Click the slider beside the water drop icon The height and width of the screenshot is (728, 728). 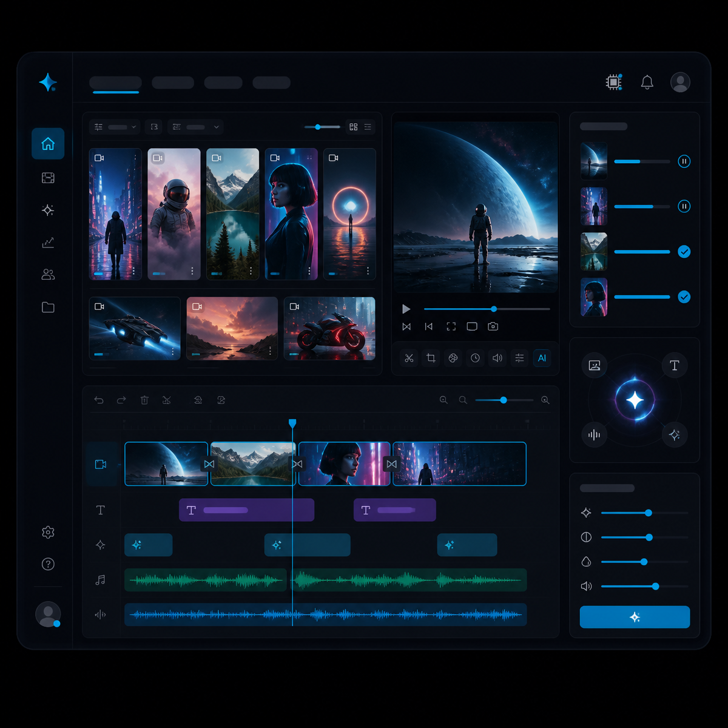pos(644,562)
